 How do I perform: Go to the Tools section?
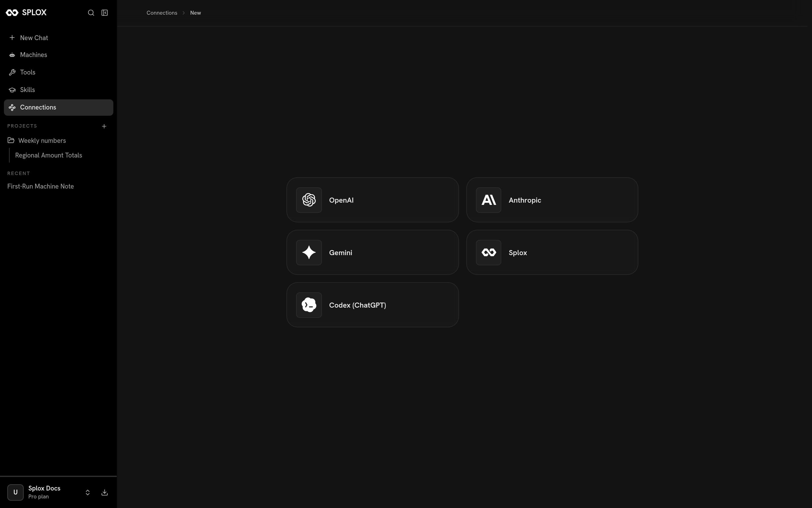point(58,72)
